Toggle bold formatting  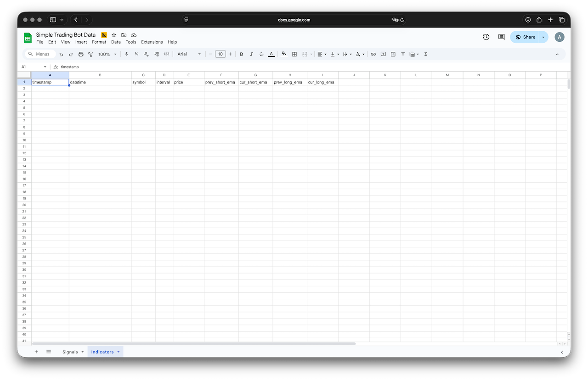(241, 54)
